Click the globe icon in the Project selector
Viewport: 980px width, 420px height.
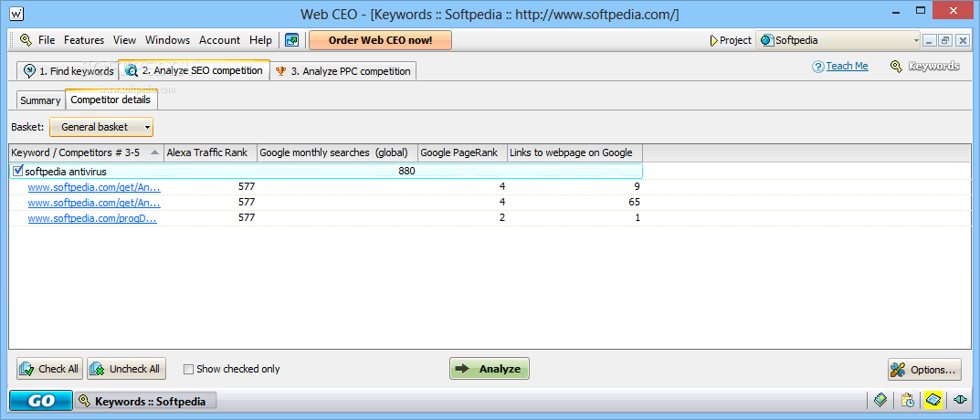767,40
